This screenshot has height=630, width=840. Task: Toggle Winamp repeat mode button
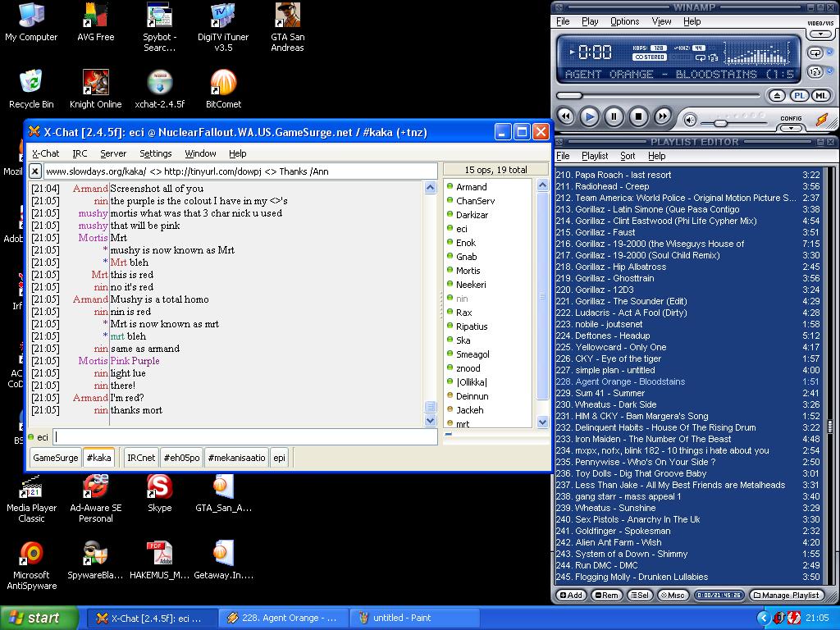coord(815,53)
